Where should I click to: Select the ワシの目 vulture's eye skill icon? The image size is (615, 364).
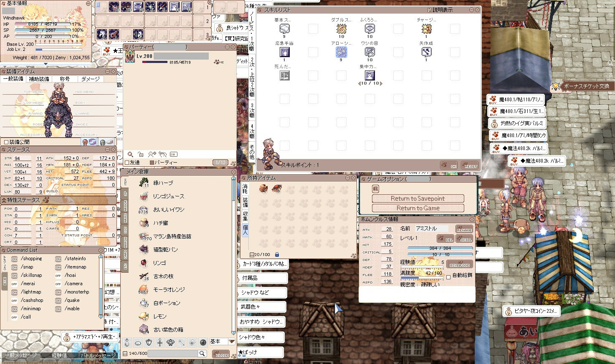point(370,52)
